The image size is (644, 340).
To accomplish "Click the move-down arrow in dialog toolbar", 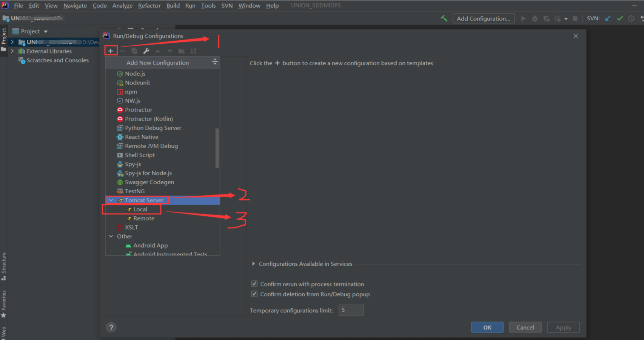I will click(169, 51).
